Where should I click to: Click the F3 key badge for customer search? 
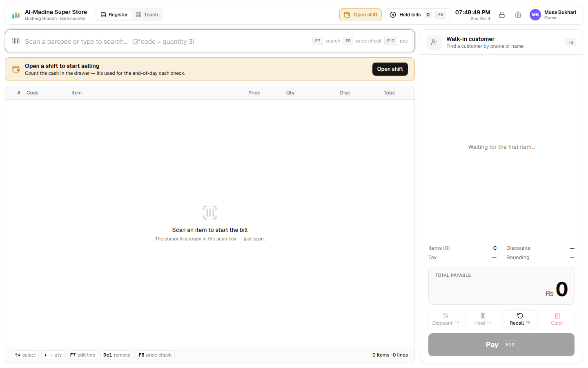pyautogui.click(x=571, y=42)
